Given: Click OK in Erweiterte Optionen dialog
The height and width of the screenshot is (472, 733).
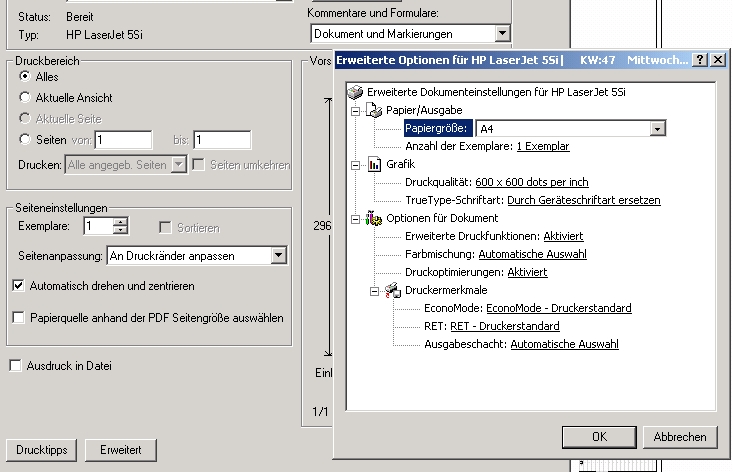Looking at the screenshot, I should [x=599, y=437].
